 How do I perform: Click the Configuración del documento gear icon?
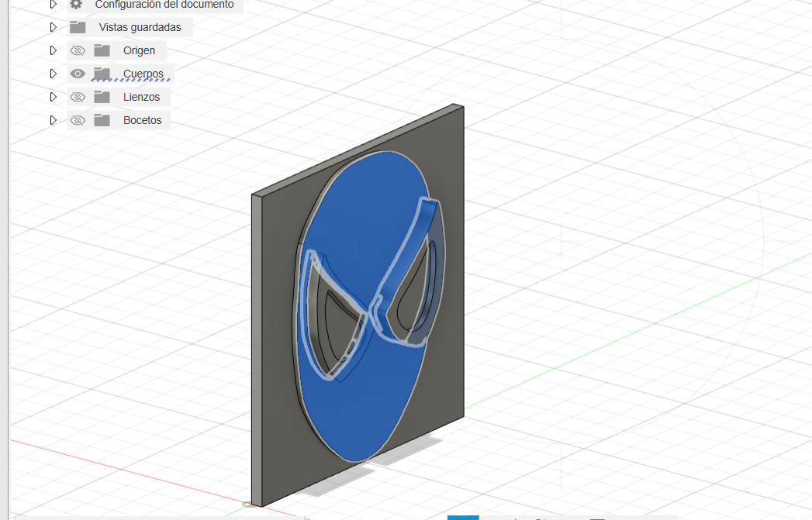tap(76, 4)
